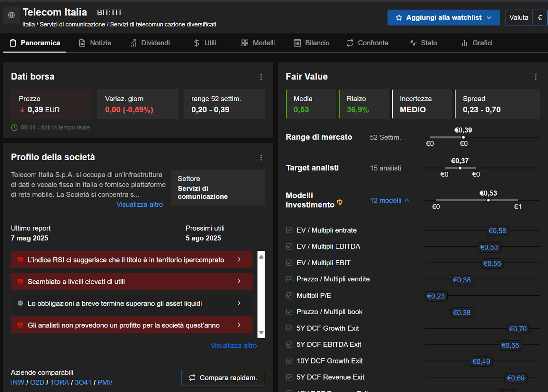Open the Dati borsa three-dot menu
Viewport: 548px width, 392px height.
click(261, 77)
